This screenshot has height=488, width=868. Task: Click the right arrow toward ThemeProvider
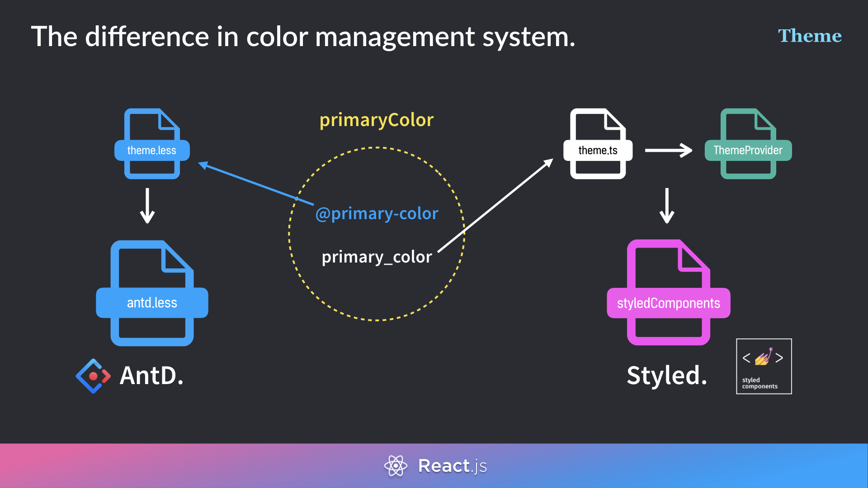coord(668,150)
